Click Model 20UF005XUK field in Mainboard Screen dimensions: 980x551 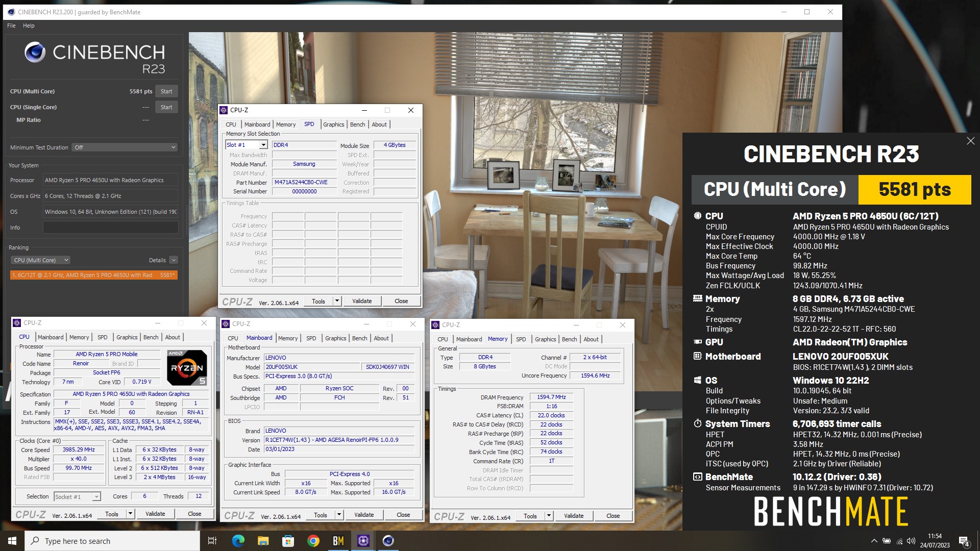[311, 367]
